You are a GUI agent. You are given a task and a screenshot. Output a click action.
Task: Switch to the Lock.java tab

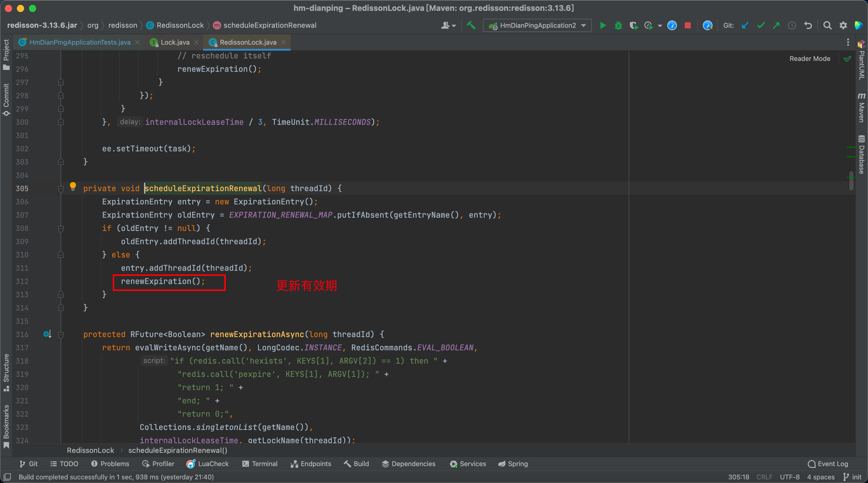point(175,42)
